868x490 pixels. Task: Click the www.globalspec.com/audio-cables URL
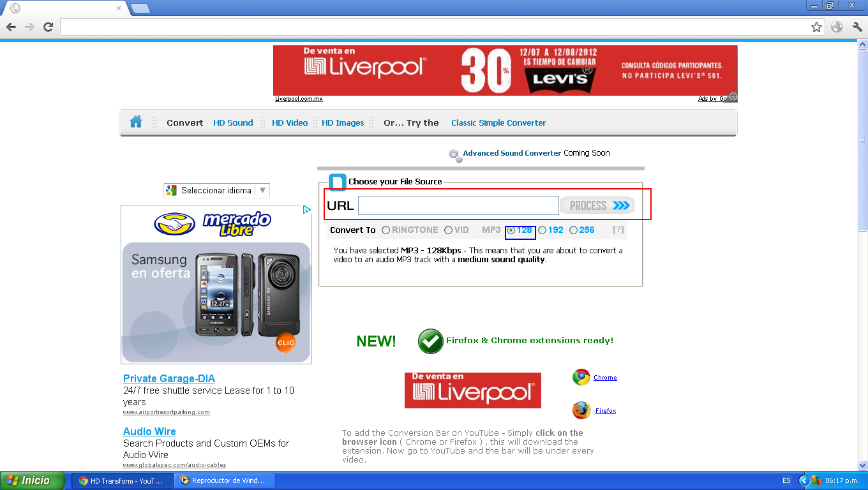coord(175,465)
